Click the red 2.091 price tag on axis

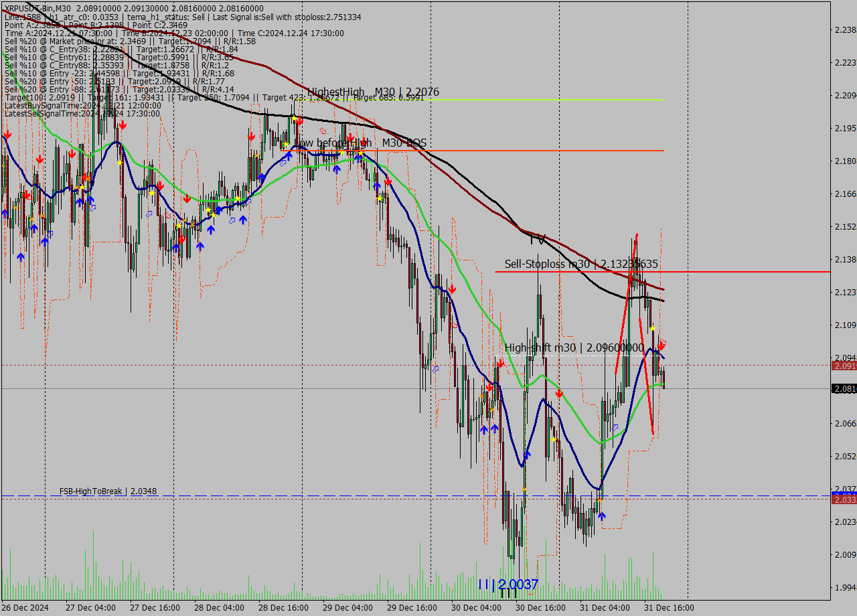(844, 366)
